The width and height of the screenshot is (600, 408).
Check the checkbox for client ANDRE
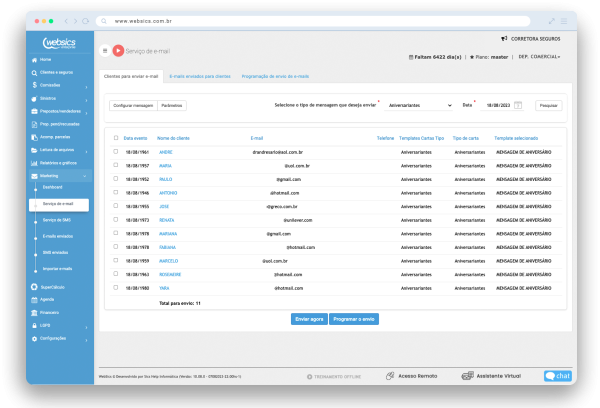click(116, 152)
